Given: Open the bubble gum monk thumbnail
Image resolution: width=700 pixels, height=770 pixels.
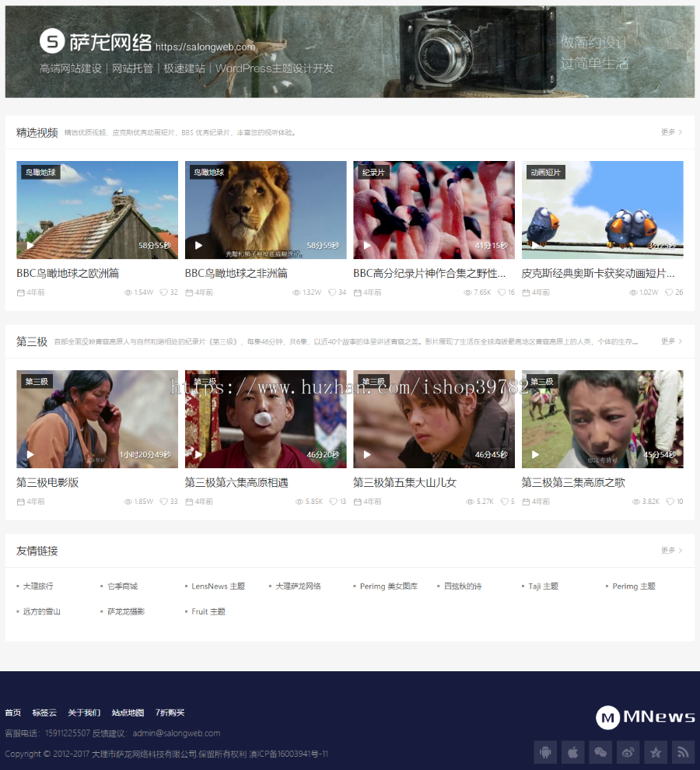Looking at the screenshot, I should coord(266,419).
